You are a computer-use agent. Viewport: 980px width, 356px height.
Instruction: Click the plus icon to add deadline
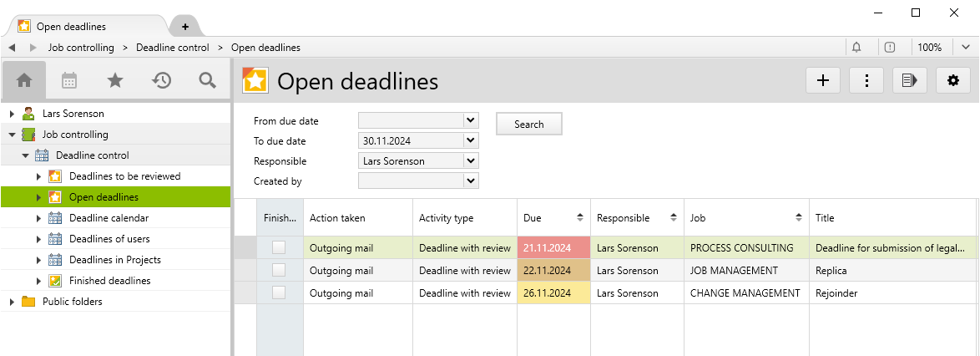coord(822,80)
